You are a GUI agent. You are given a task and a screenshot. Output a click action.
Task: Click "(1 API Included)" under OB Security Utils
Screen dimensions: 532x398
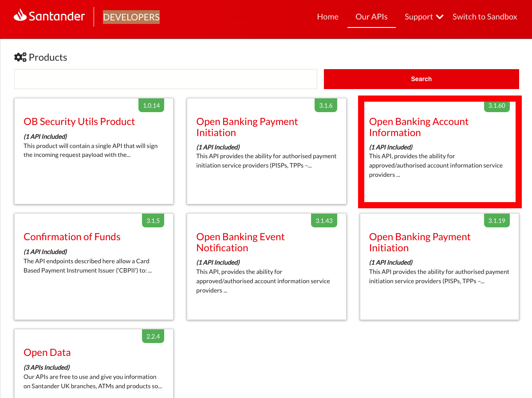click(45, 137)
